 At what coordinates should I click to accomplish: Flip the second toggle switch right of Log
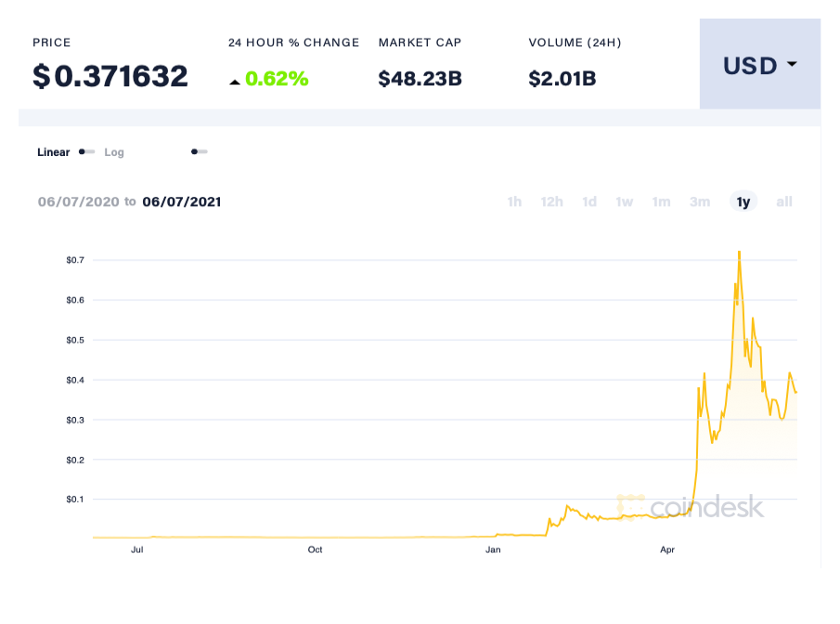click(199, 151)
